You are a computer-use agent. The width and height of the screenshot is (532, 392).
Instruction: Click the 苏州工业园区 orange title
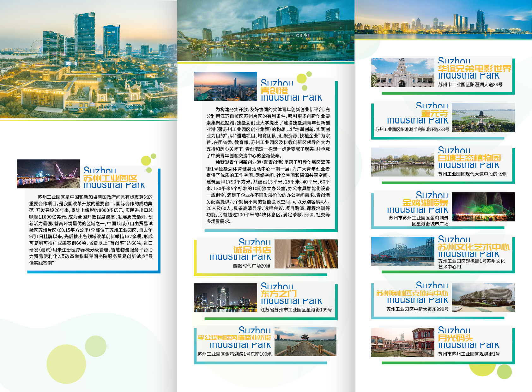pos(110,178)
